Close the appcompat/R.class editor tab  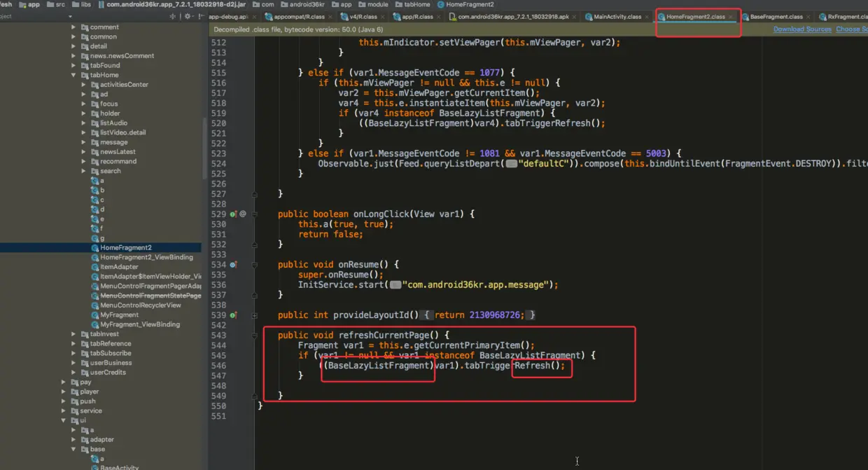[x=329, y=17]
